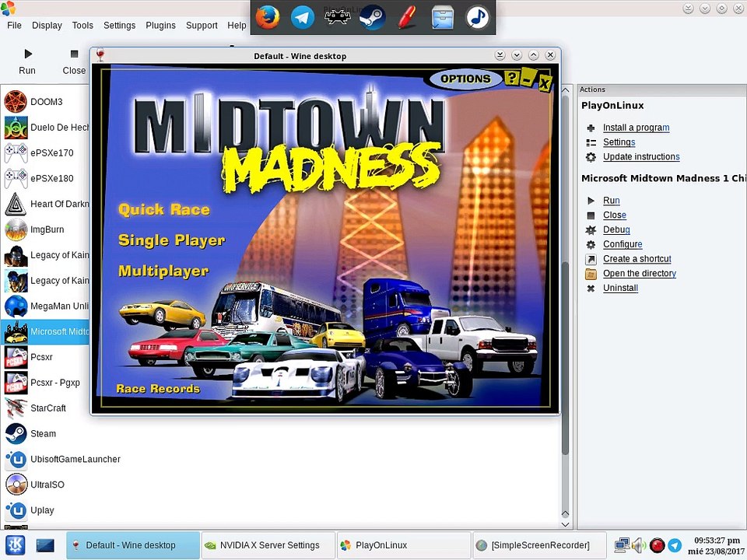
Task: Select UbisoftGameLauncher entry
Action: [62, 459]
